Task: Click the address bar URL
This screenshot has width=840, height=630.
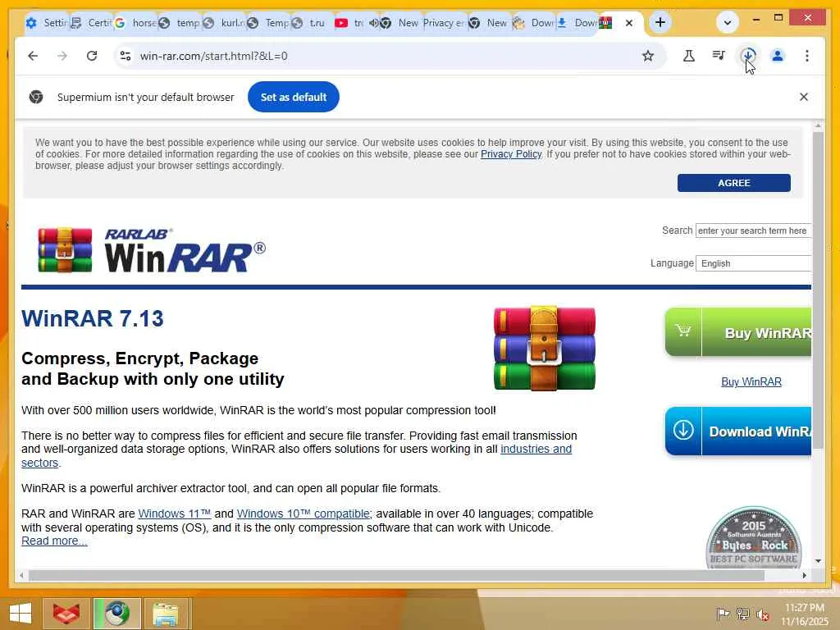Action: tap(214, 56)
